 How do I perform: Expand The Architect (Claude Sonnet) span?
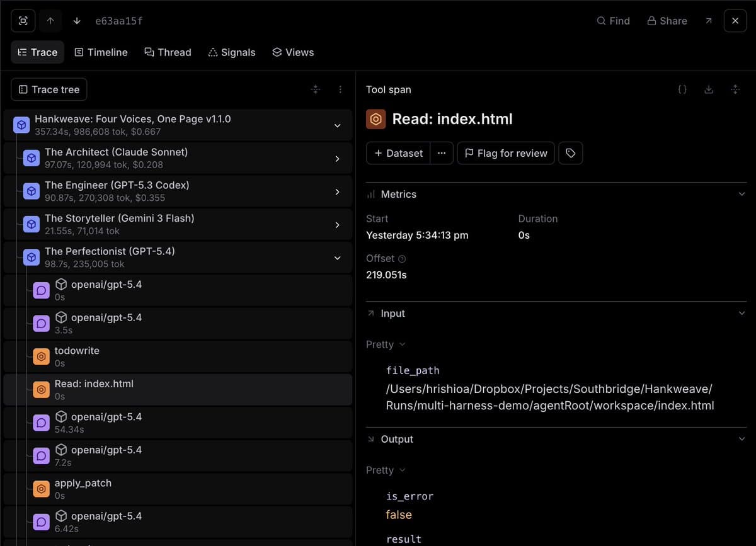point(337,159)
